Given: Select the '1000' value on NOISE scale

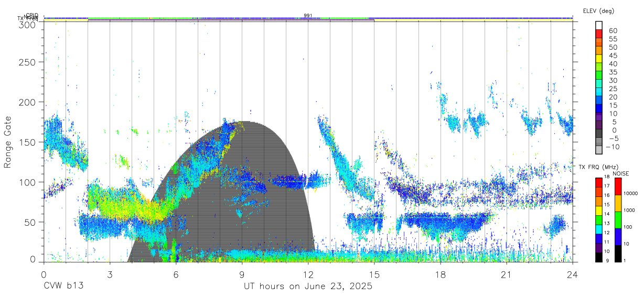Looking at the screenshot, I should pyautogui.click(x=629, y=210).
